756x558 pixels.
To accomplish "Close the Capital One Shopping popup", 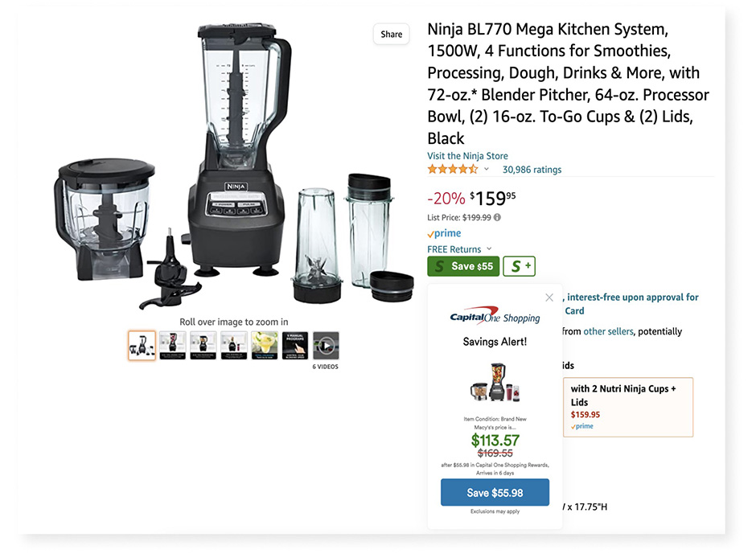I will (549, 297).
